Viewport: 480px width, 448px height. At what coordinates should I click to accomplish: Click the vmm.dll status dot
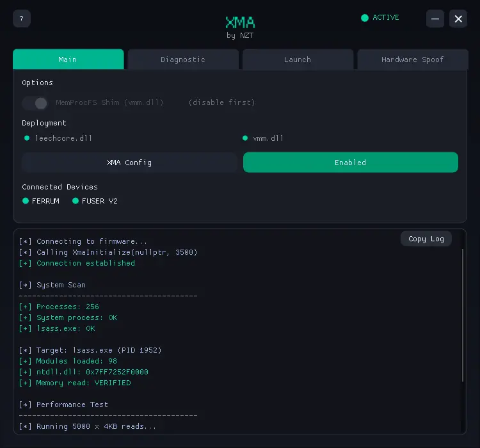point(245,138)
